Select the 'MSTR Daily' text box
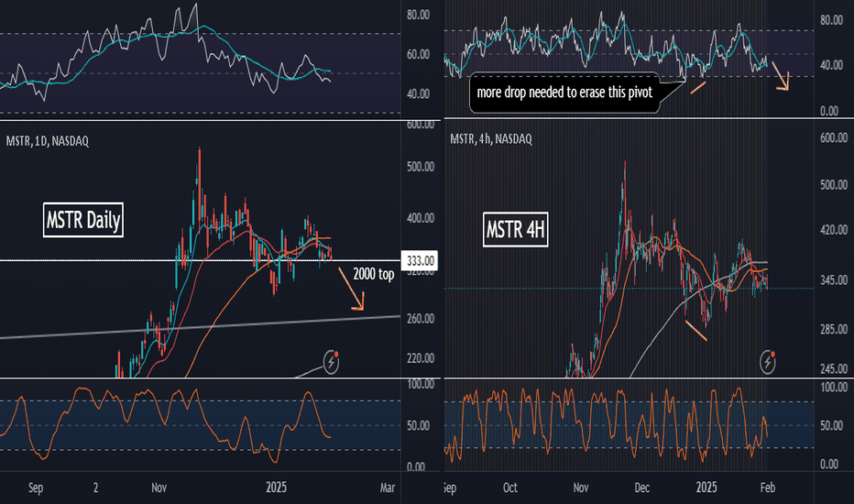 [83, 220]
